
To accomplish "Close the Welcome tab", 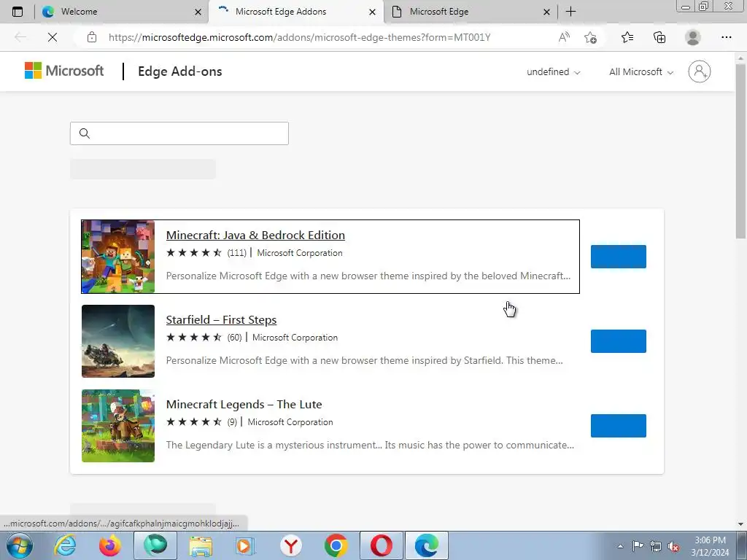I will pos(198,12).
